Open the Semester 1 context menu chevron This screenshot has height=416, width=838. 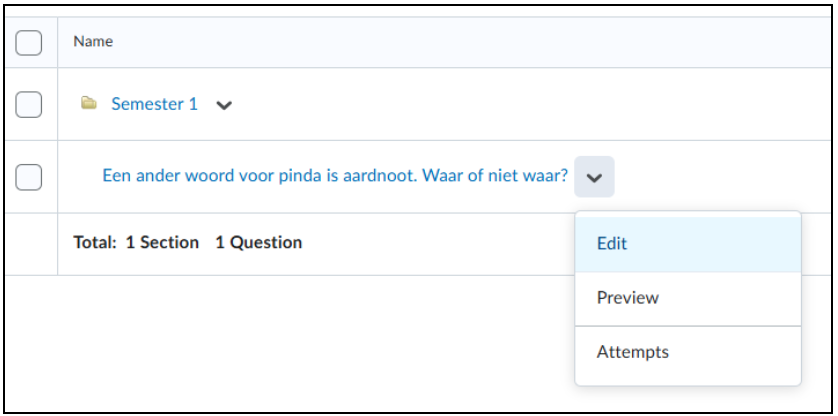pyautogui.click(x=223, y=105)
